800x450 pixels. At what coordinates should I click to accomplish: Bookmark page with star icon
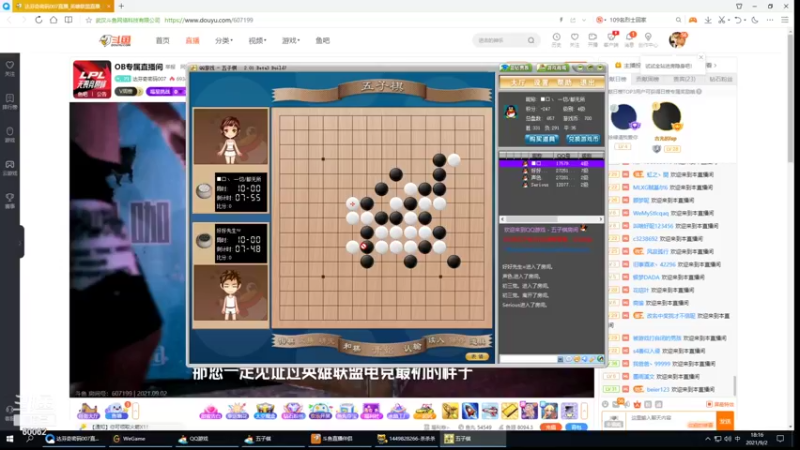(x=89, y=20)
